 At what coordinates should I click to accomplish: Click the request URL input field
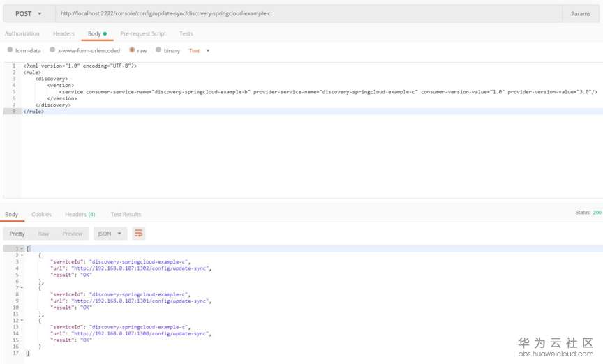[308, 13]
